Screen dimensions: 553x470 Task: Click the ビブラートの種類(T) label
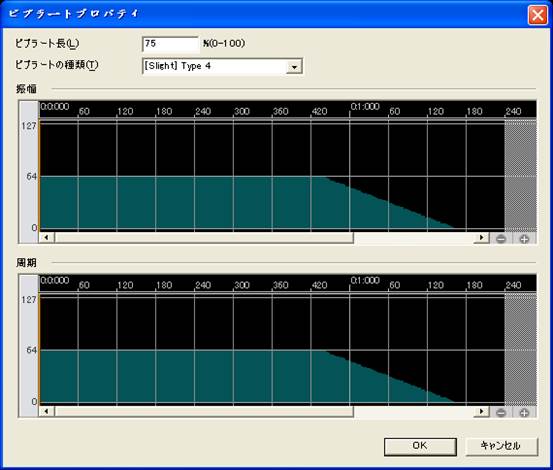tap(57, 65)
